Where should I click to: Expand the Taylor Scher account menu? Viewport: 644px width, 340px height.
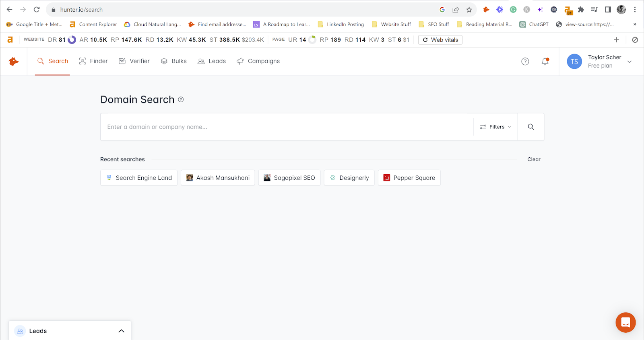(630, 62)
